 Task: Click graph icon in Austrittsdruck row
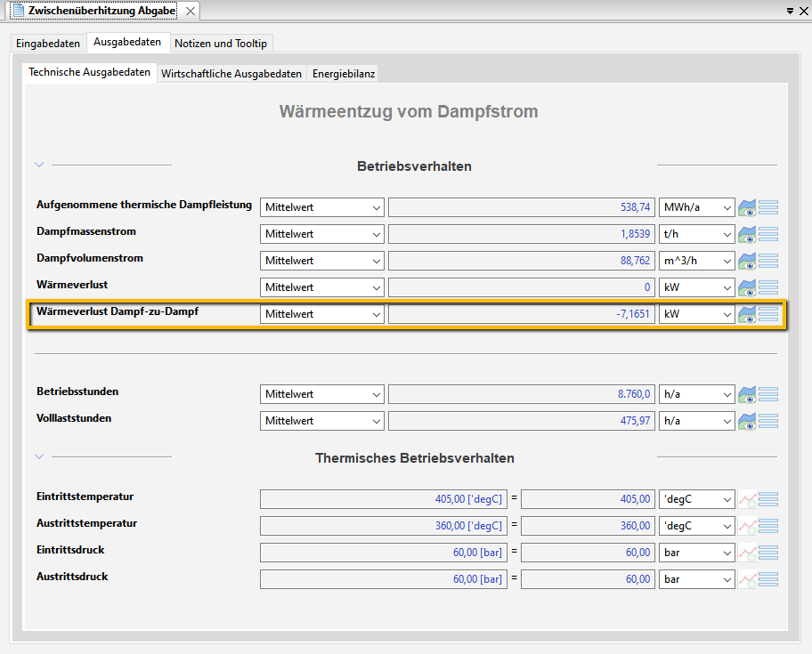[x=747, y=579]
